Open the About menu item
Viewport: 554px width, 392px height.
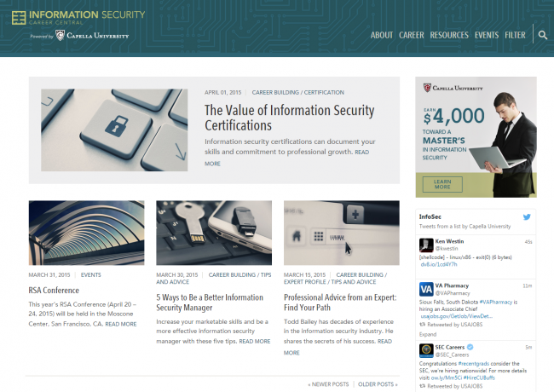(382, 35)
